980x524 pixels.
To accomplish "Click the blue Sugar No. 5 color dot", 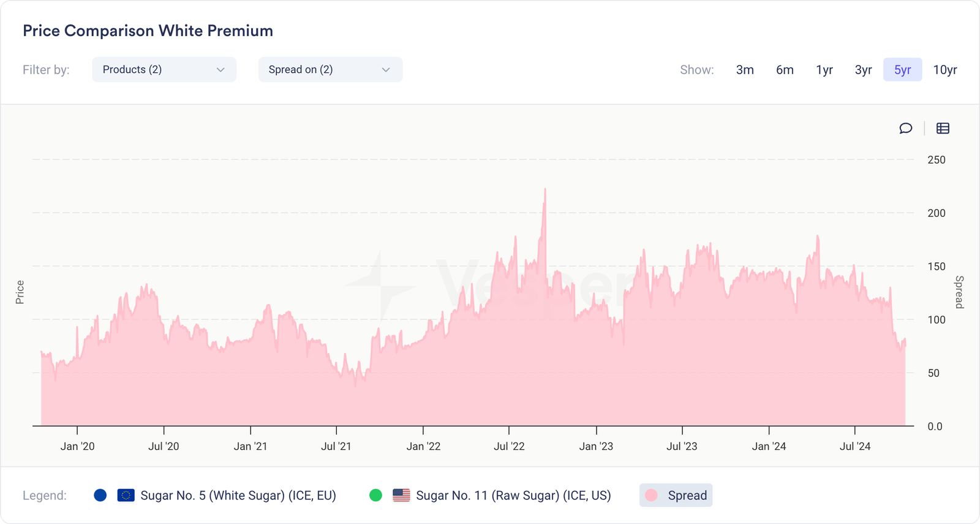I will (100, 495).
